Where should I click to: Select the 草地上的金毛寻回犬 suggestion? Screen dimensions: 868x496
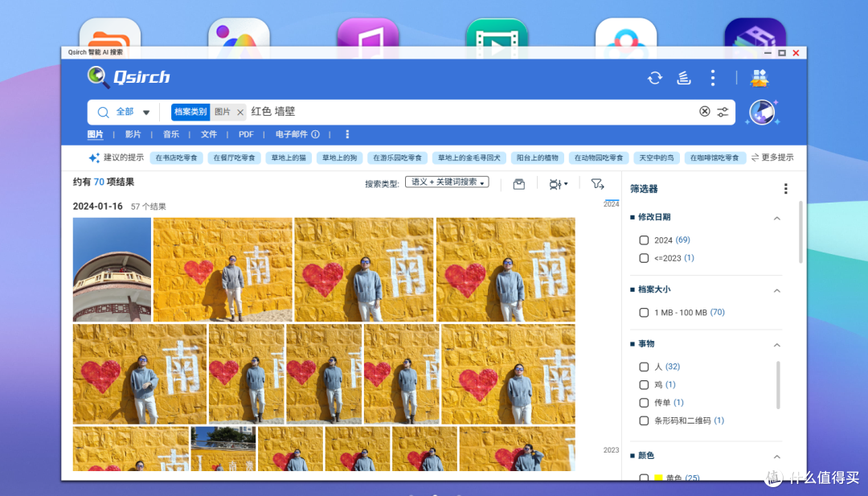click(469, 158)
